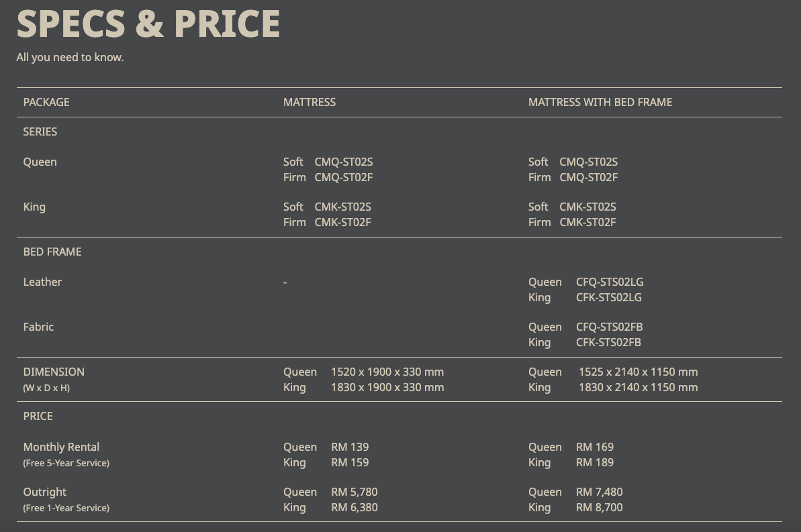Click Queen leather frame code CFQ-STS02LG

pyautogui.click(x=609, y=282)
